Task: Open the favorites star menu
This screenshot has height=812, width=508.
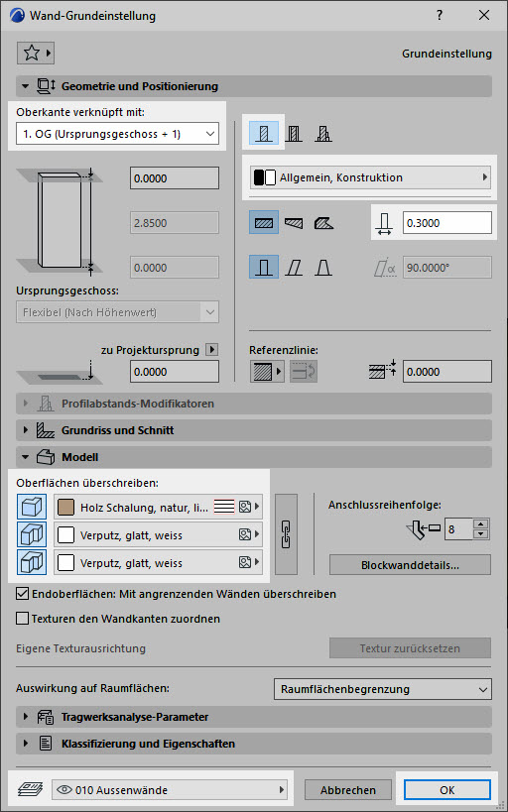Action: [x=36, y=53]
